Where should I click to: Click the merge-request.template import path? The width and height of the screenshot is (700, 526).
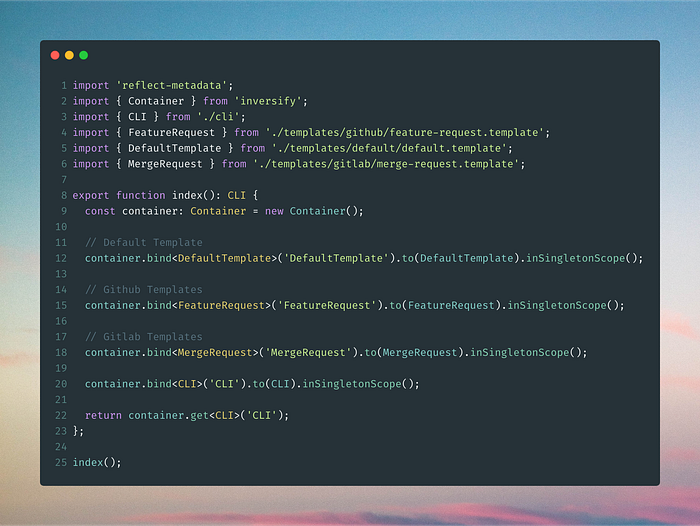[x=386, y=164]
